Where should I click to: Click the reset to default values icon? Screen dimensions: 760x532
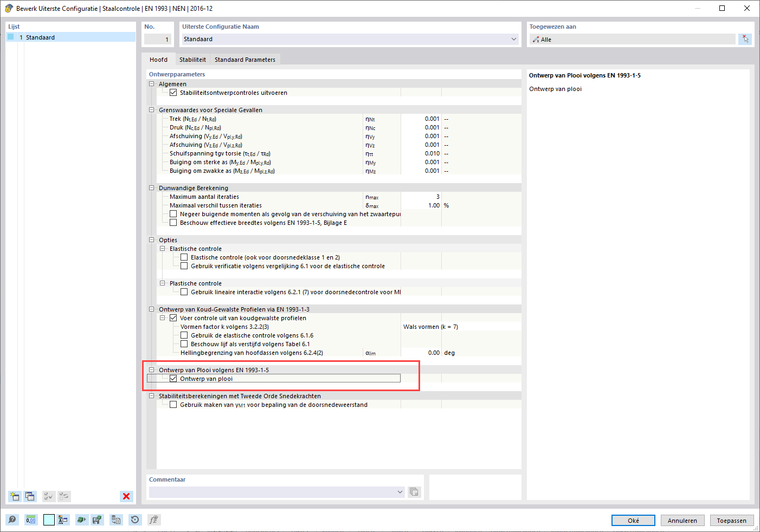pos(134,520)
